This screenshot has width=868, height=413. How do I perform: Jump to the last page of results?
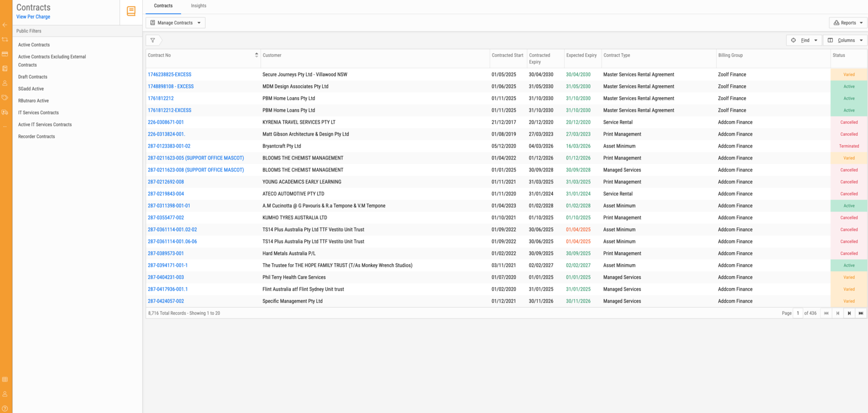[x=861, y=313]
